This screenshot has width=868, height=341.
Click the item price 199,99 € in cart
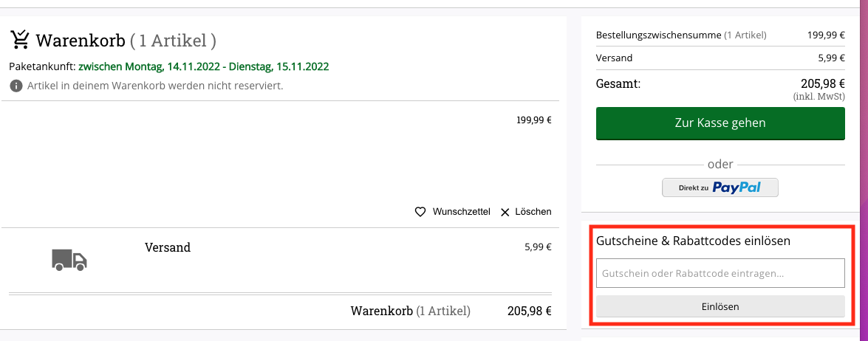(534, 120)
